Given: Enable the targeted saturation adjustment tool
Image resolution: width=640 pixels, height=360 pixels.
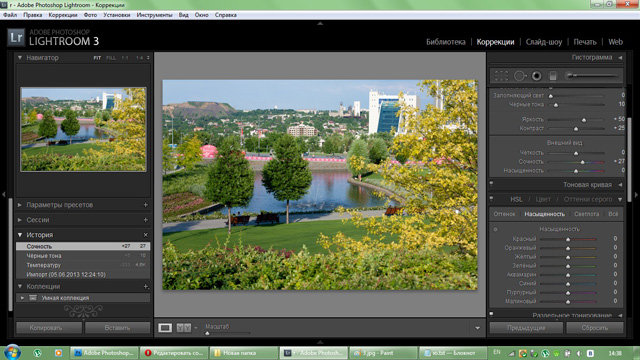Looking at the screenshot, I should coord(496,229).
